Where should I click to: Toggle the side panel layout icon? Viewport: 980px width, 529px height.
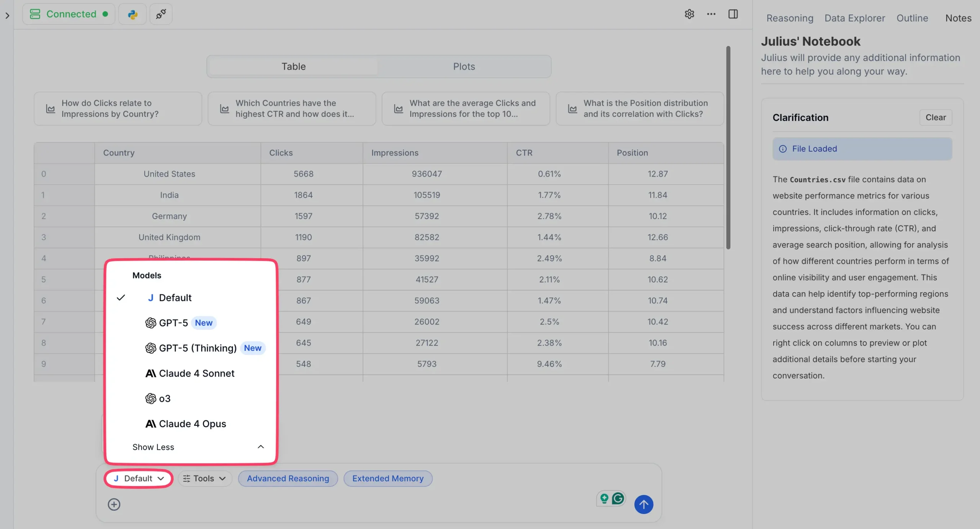pos(733,15)
